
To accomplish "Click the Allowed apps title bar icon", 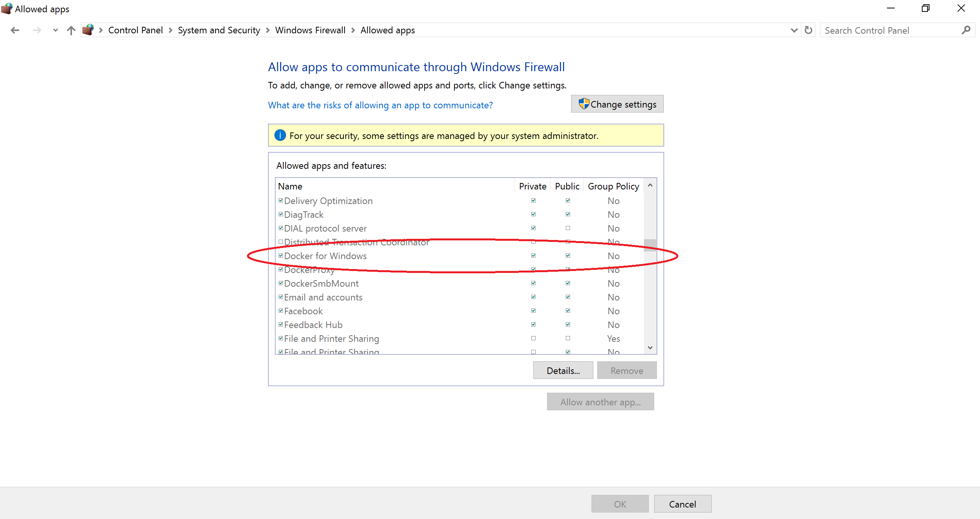I will [x=7, y=8].
